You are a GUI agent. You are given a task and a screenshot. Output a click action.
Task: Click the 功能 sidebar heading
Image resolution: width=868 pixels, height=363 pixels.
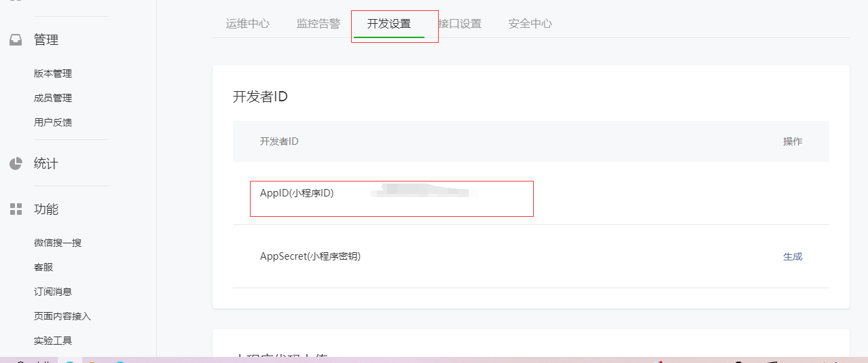(x=46, y=209)
